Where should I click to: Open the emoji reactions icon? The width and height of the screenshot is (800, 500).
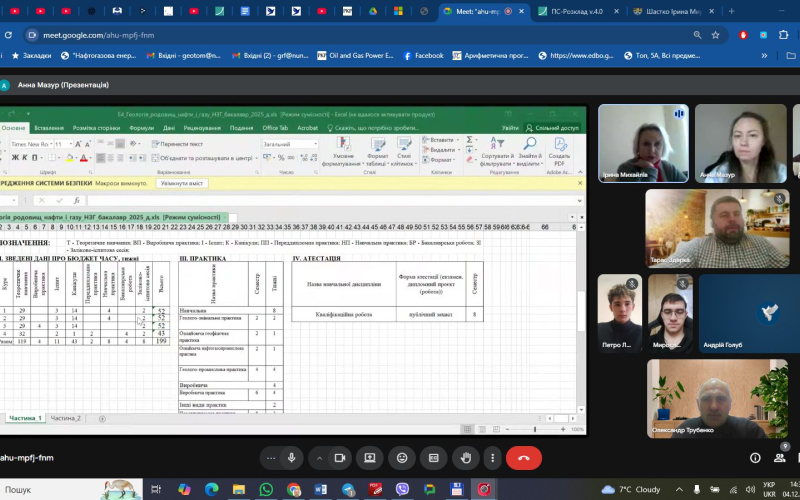pos(402,457)
